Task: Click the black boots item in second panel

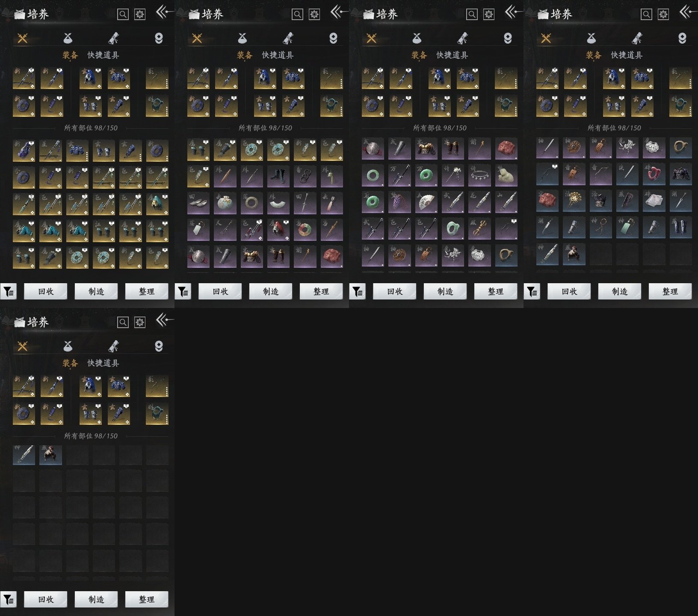Action: 278,176
